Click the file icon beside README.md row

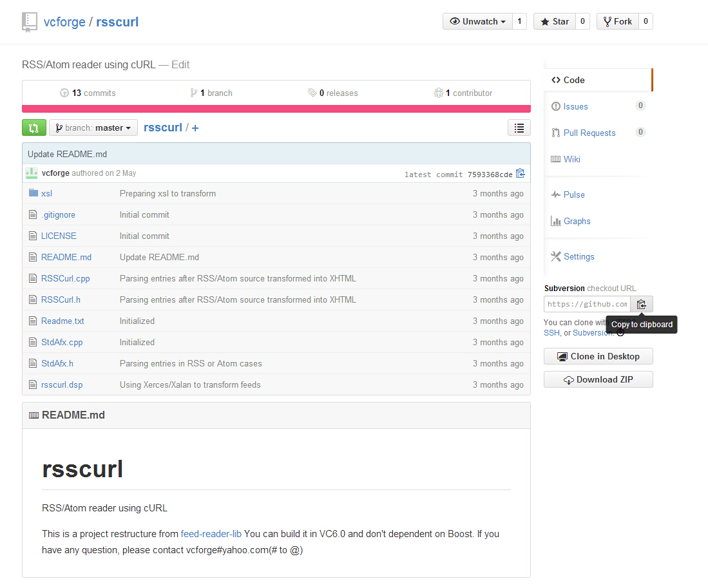(33, 257)
